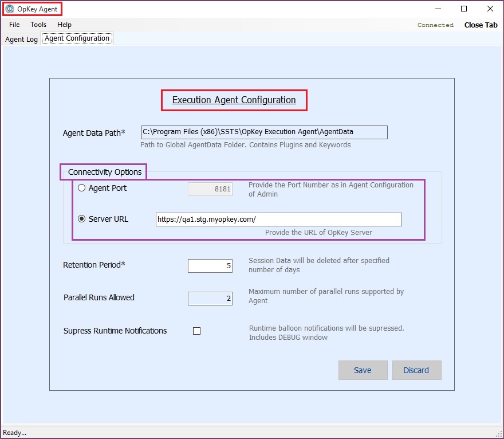The height and width of the screenshot is (439, 504).
Task: Click the OpKey Agent app icon in title bar
Action: click(x=10, y=9)
